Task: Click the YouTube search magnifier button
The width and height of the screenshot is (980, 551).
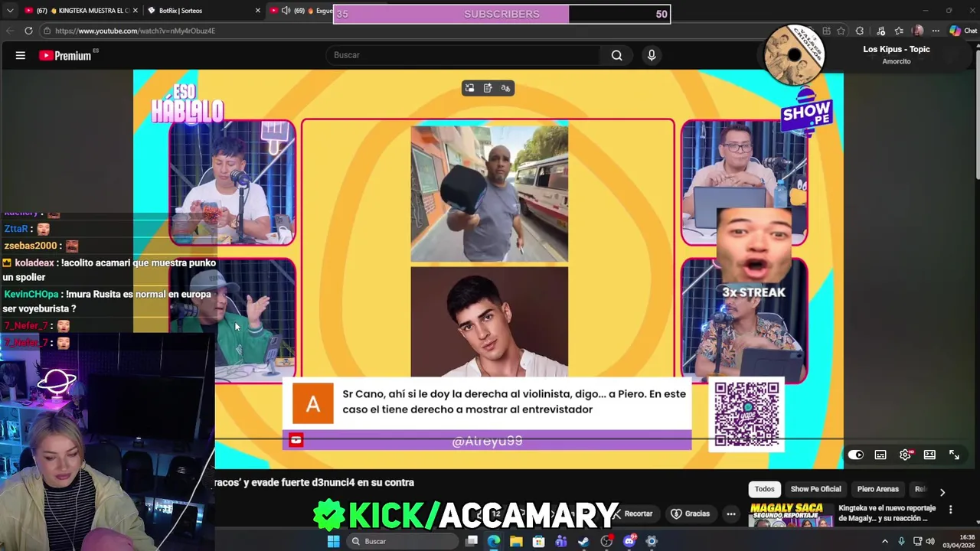Action: 617,55
